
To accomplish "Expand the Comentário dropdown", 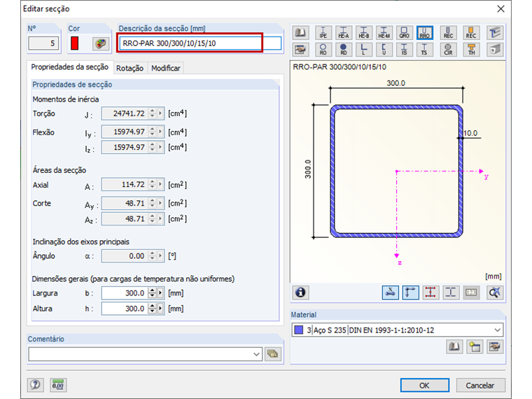I will 256,354.
